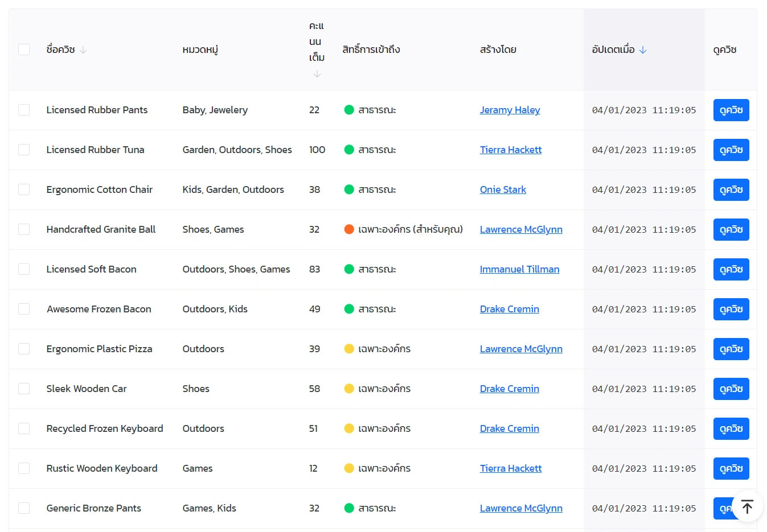This screenshot has width=767, height=532.
Task: Check the Licensed Soft Bacon checkbox
Action: [x=24, y=269]
